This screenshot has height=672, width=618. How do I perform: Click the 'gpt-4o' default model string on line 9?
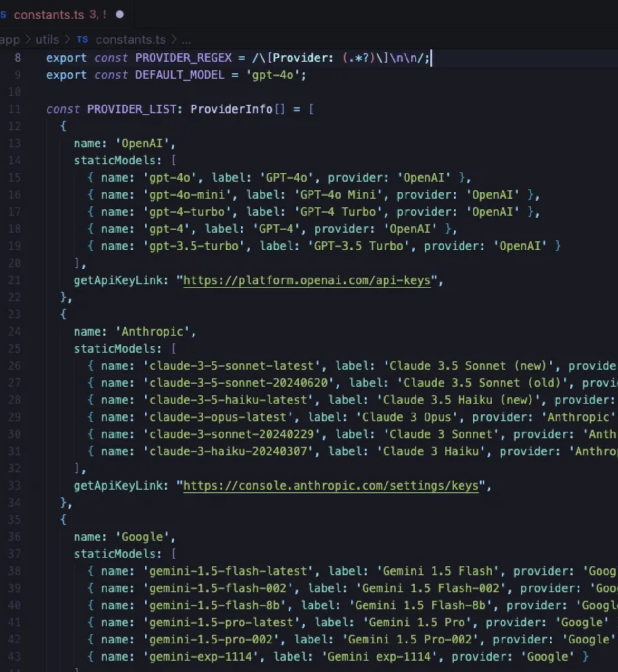(x=272, y=75)
